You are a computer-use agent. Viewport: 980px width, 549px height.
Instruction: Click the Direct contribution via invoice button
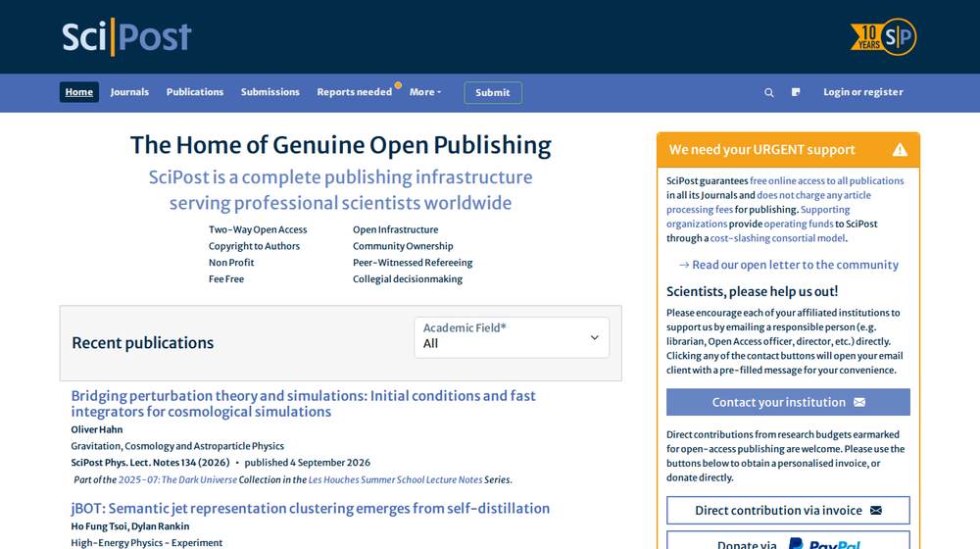coord(788,510)
